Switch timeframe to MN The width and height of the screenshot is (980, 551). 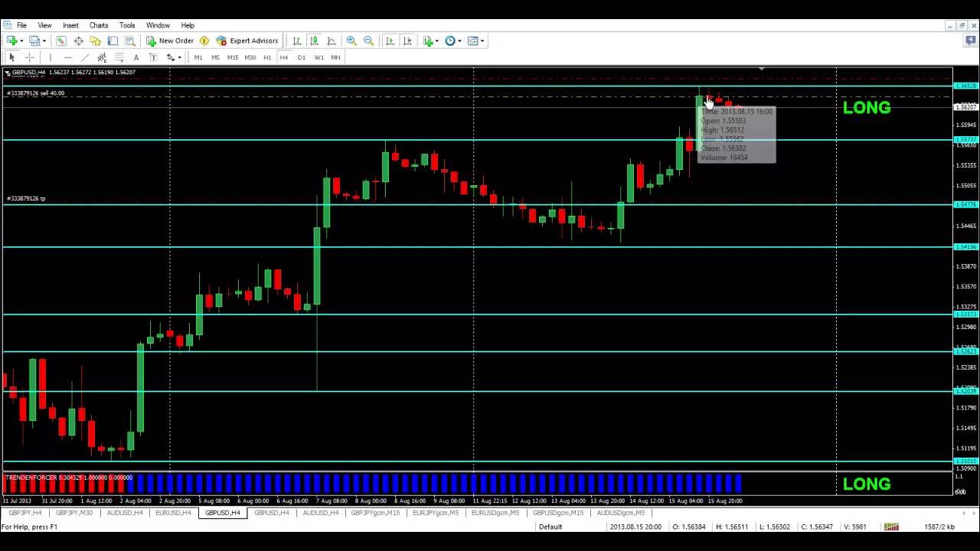pyautogui.click(x=335, y=57)
